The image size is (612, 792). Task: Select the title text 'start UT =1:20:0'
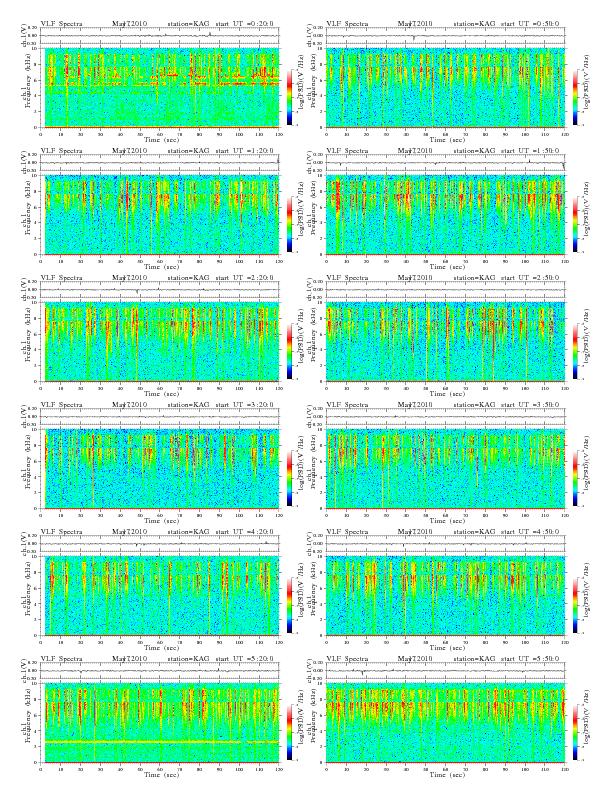(x=244, y=151)
